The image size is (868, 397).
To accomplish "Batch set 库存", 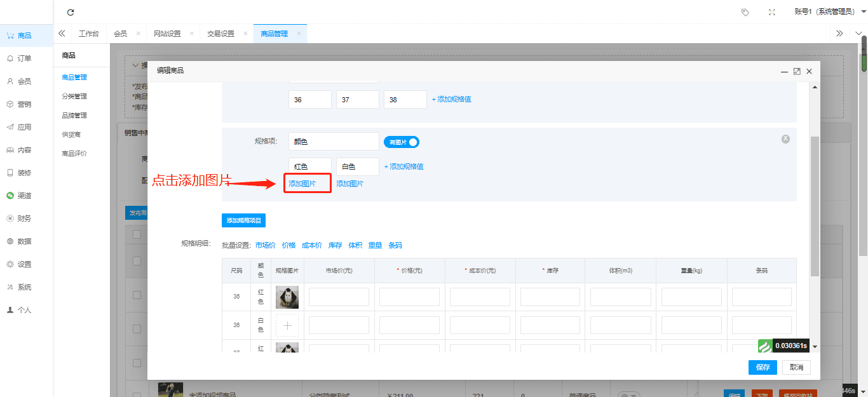I will [335, 245].
